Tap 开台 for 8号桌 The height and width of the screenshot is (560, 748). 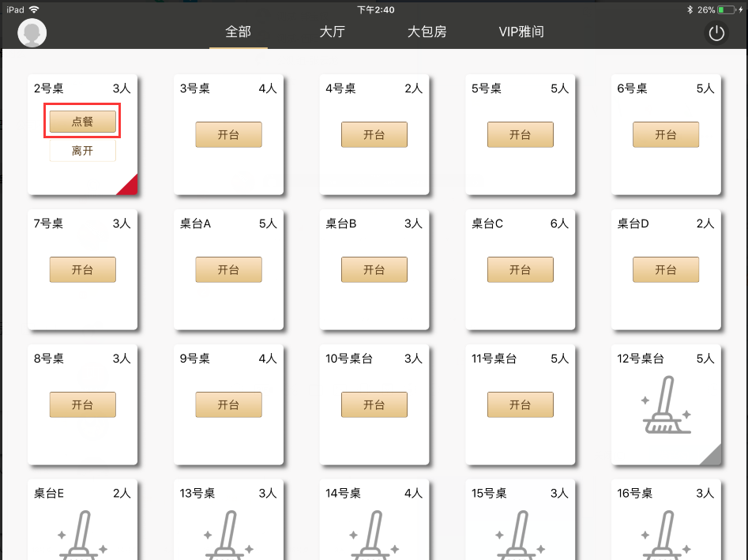click(82, 404)
